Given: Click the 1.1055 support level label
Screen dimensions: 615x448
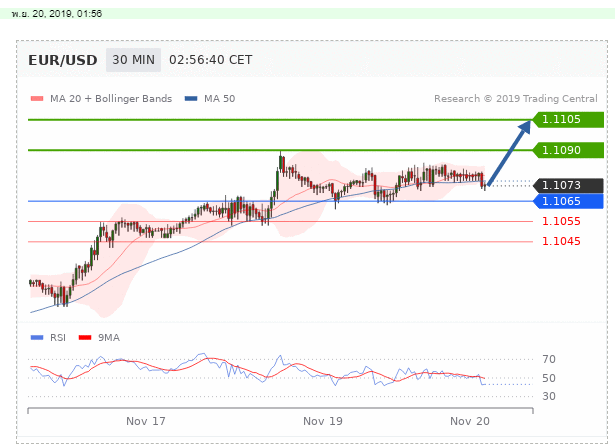Looking at the screenshot, I should click(561, 221).
